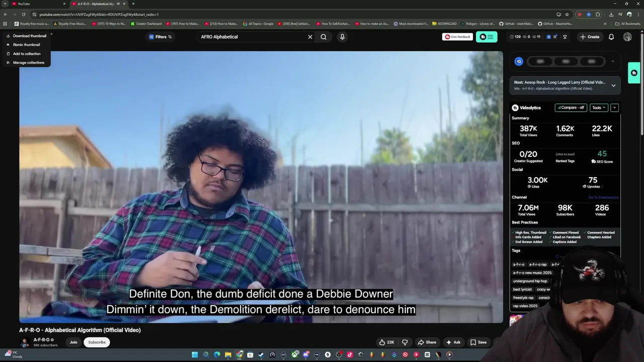The width and height of the screenshot is (644, 362).
Task: Click the round blue IQ circle icon
Action: click(x=519, y=61)
